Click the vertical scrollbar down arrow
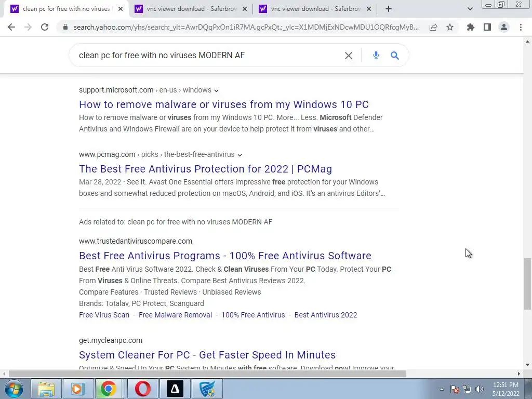532x399 pixels. click(x=527, y=365)
